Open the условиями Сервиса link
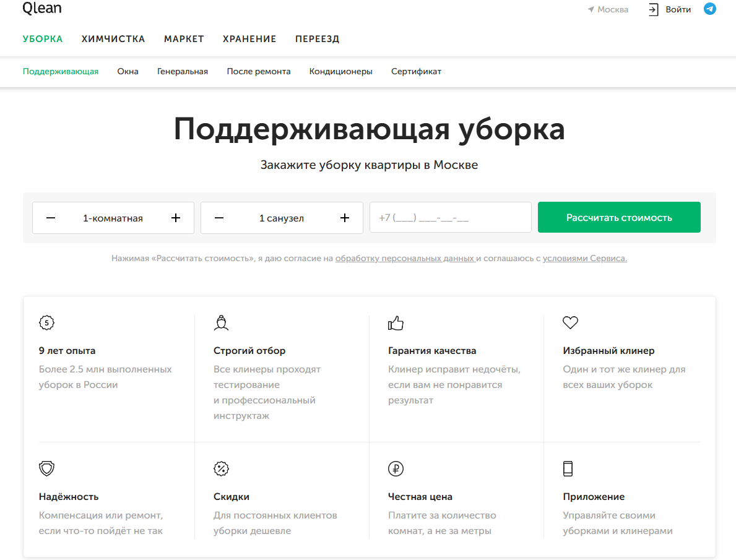 585,258
